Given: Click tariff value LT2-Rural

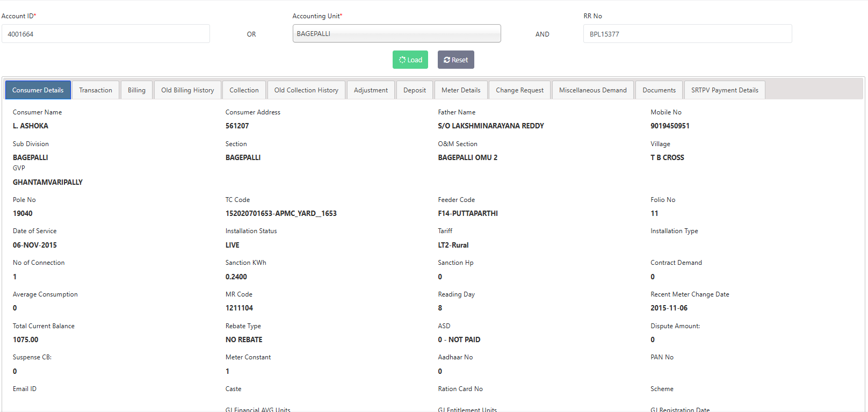Looking at the screenshot, I should pyautogui.click(x=453, y=245).
